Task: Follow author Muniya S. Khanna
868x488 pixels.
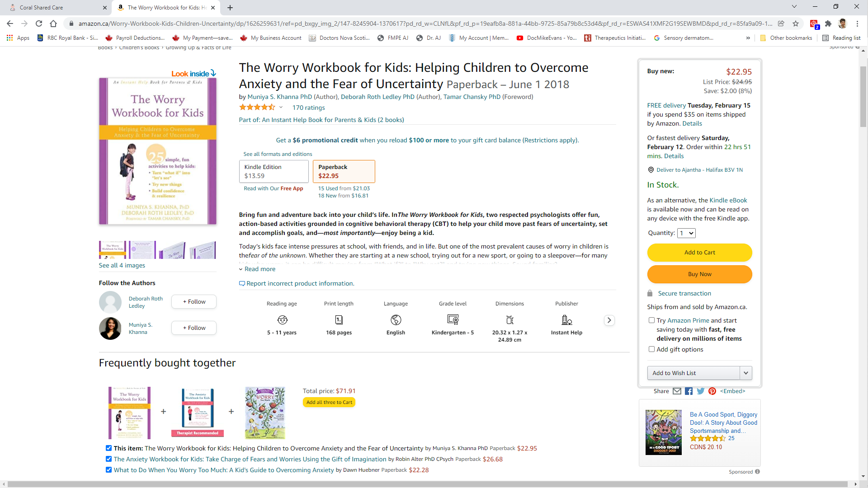Action: [193, 328]
